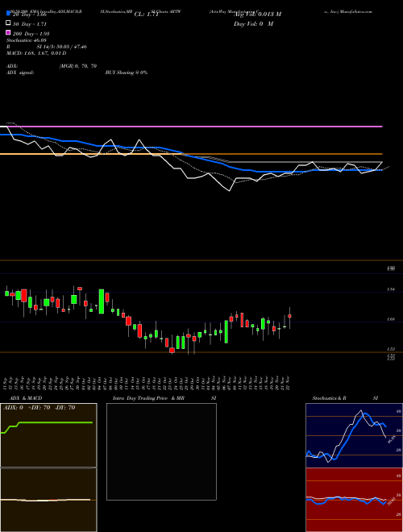This screenshot has width=403, height=532.
Task: Click the 'ADX: 0 +DY: 70 -DY: 70' readout
Action: click(39, 408)
